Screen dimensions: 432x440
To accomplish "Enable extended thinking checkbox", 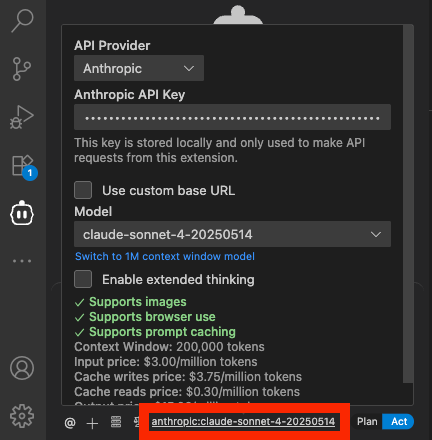I will pos(83,279).
